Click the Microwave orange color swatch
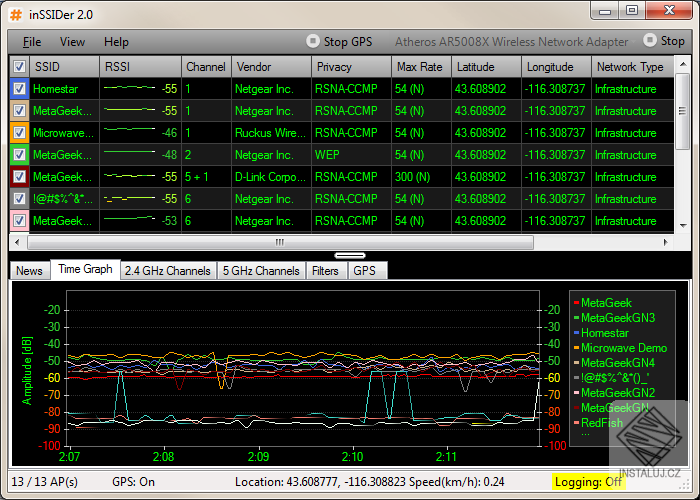The width and height of the screenshot is (700, 500). tap(19, 133)
